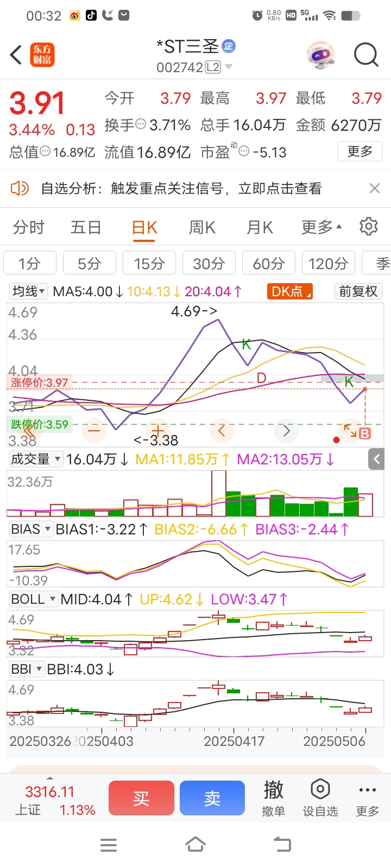Image resolution: width=391 pixels, height=868 pixels.
Task: Tap the zoom-out minus chart button
Action: click(94, 431)
